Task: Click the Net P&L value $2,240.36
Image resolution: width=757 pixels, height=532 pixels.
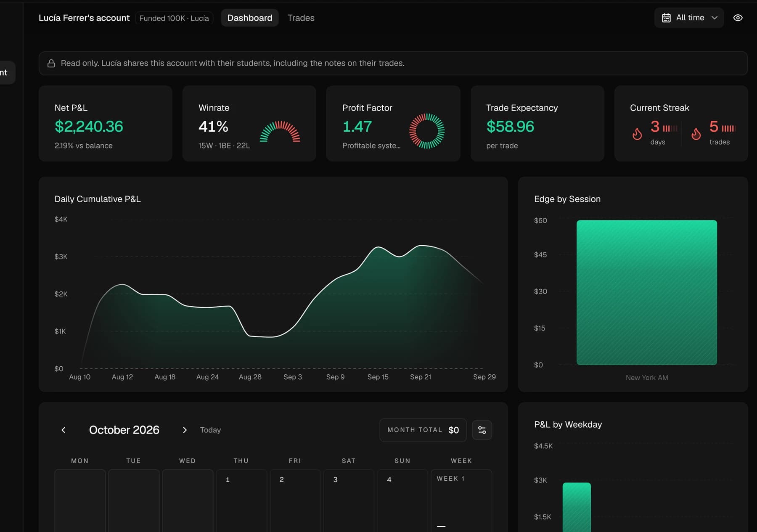Action: tap(89, 127)
